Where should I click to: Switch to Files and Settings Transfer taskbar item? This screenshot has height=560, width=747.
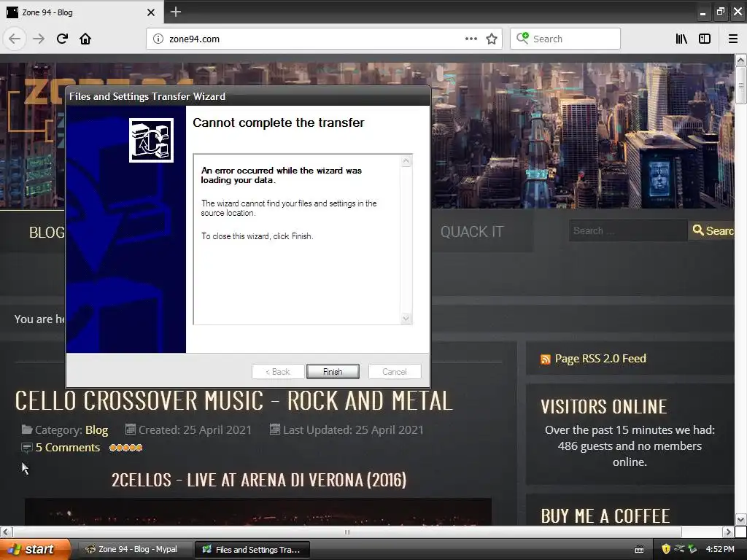(252, 550)
